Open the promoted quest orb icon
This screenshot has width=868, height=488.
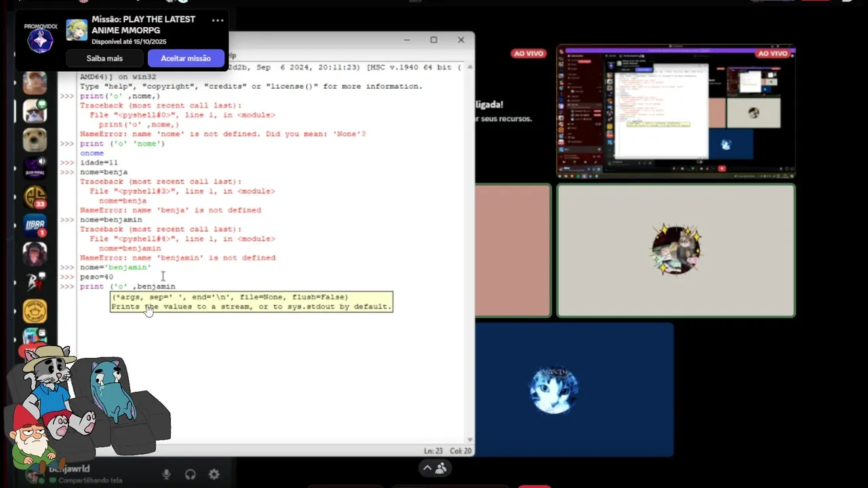[39, 41]
